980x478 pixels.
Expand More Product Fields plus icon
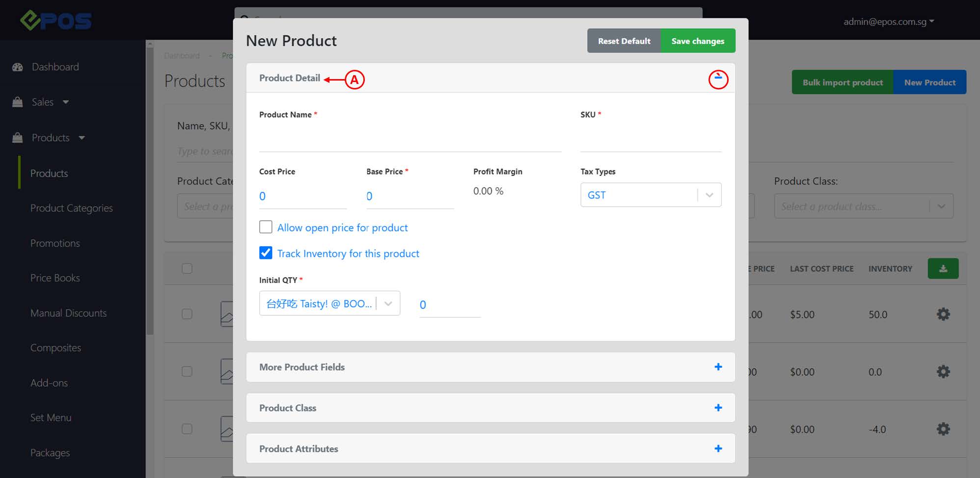pos(718,367)
